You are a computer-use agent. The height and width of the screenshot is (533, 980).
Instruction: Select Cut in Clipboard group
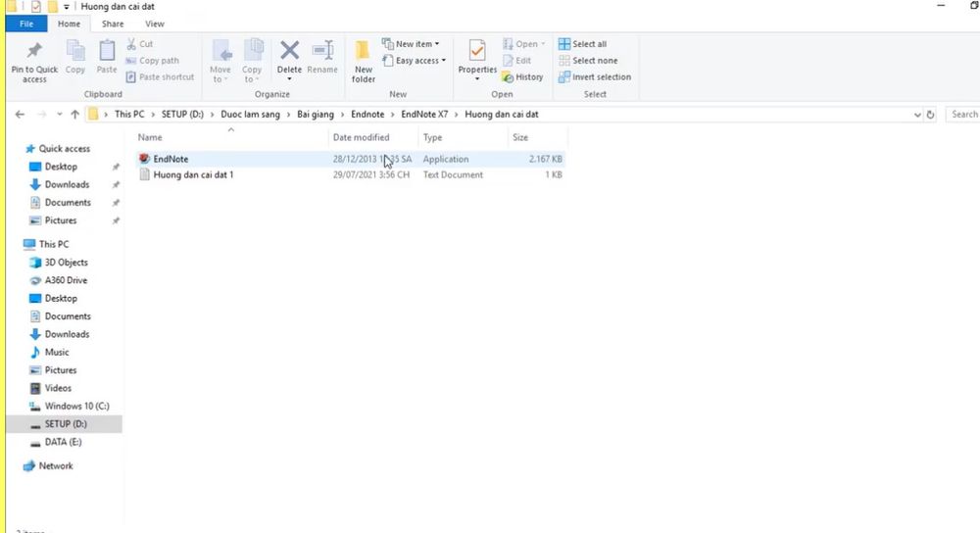[140, 44]
